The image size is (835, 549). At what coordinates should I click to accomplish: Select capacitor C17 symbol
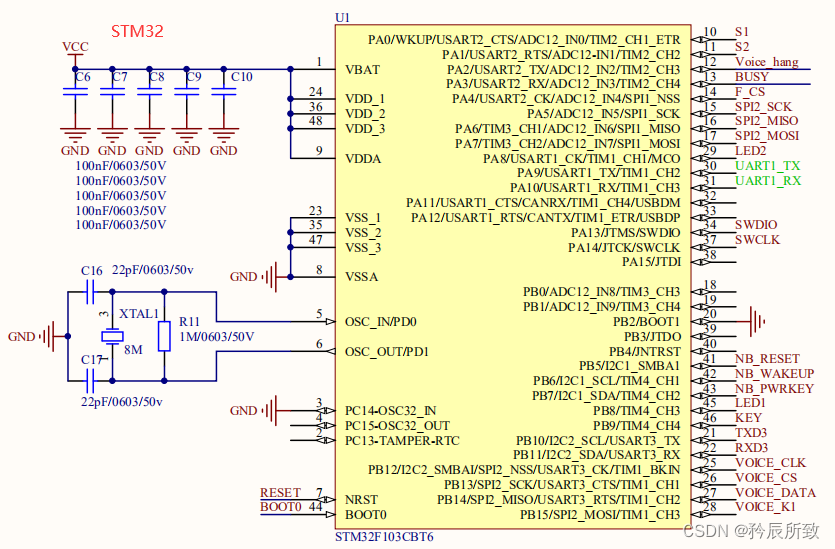point(90,381)
